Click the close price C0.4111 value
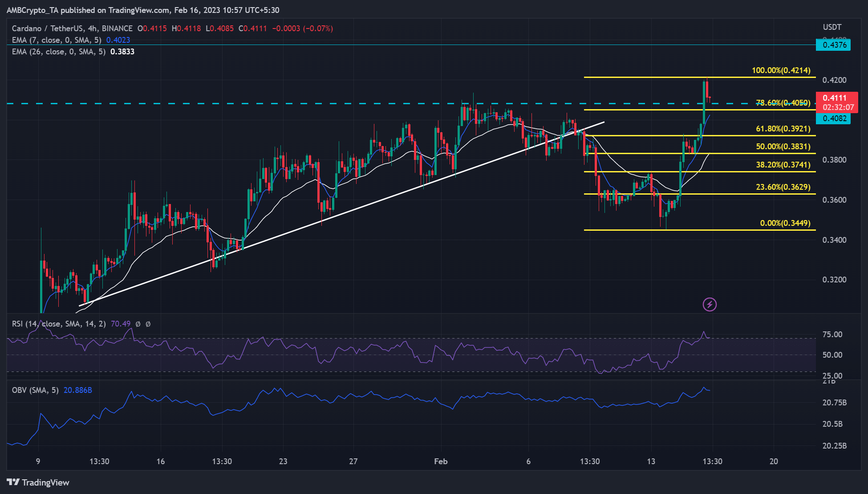This screenshot has width=868, height=494. click(x=252, y=29)
